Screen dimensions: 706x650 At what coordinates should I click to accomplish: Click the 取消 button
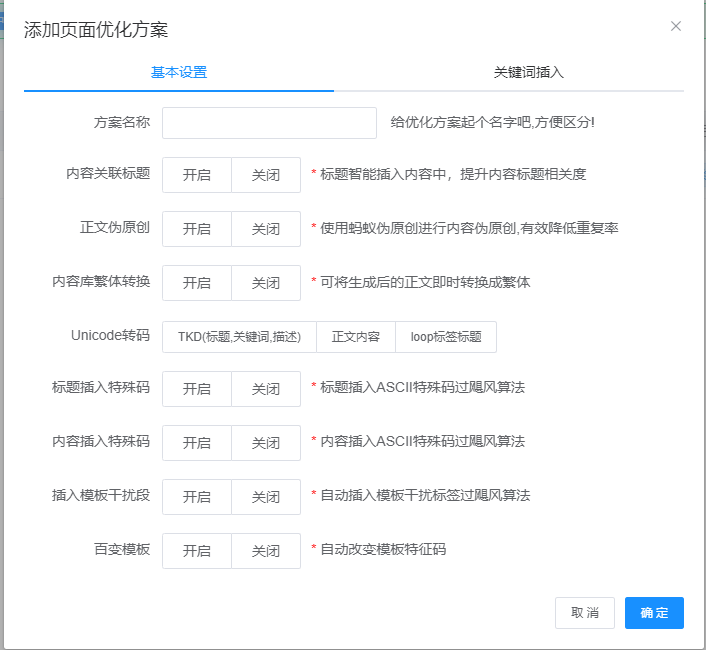tap(585, 613)
